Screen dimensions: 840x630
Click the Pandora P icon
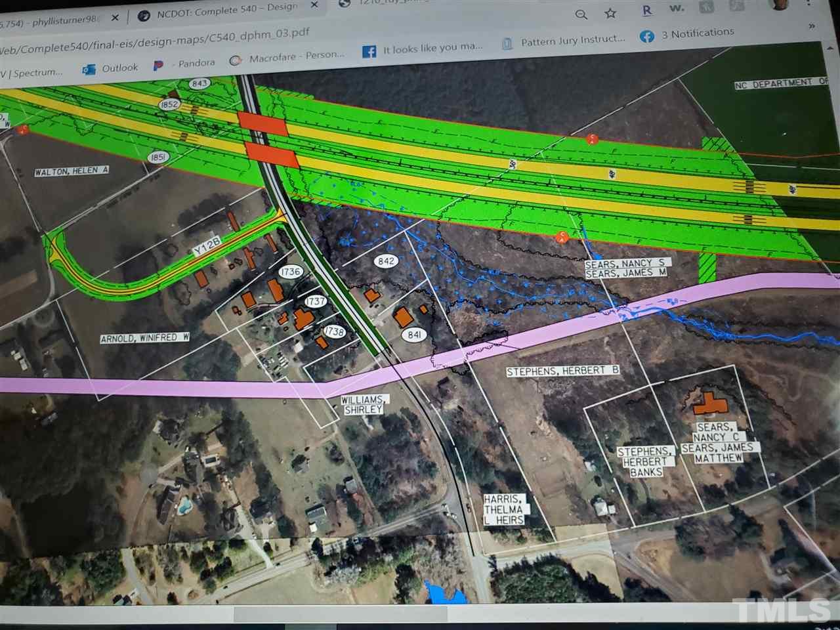(x=157, y=65)
